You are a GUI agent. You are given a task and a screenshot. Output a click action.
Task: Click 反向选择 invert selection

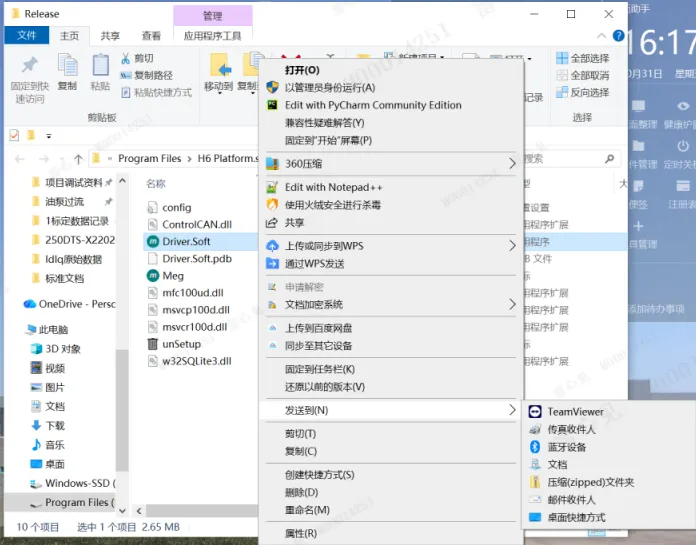tap(582, 92)
